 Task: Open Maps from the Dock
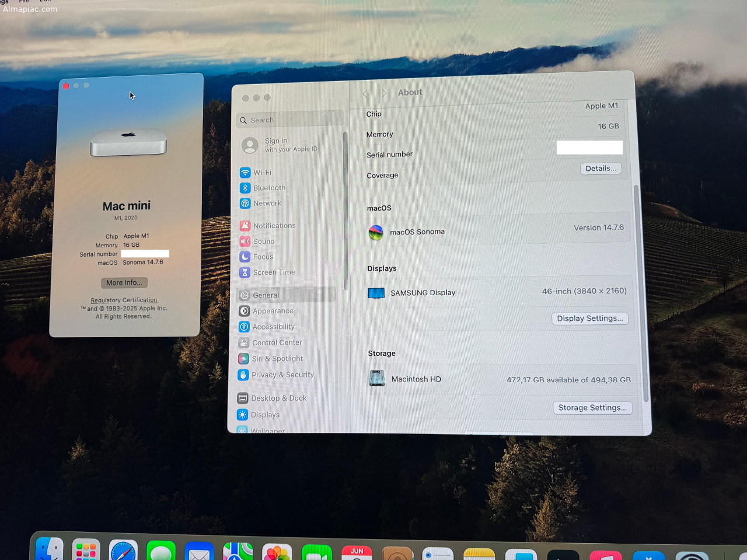[x=238, y=552]
